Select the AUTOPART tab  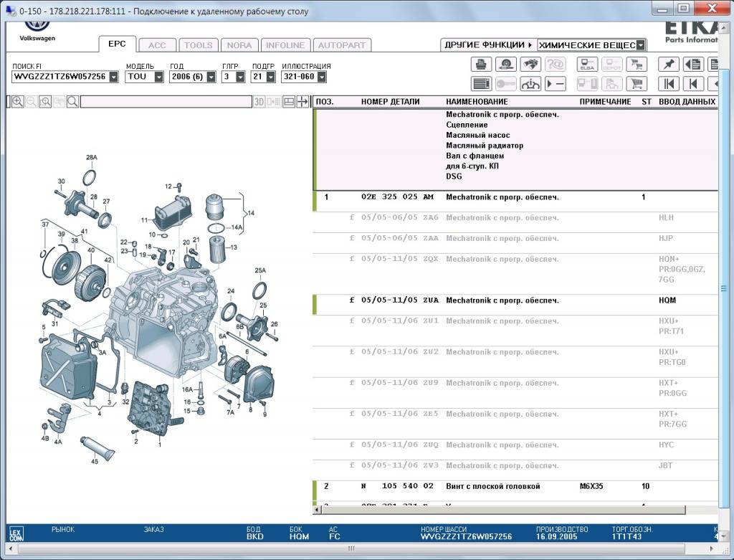pyautogui.click(x=342, y=45)
